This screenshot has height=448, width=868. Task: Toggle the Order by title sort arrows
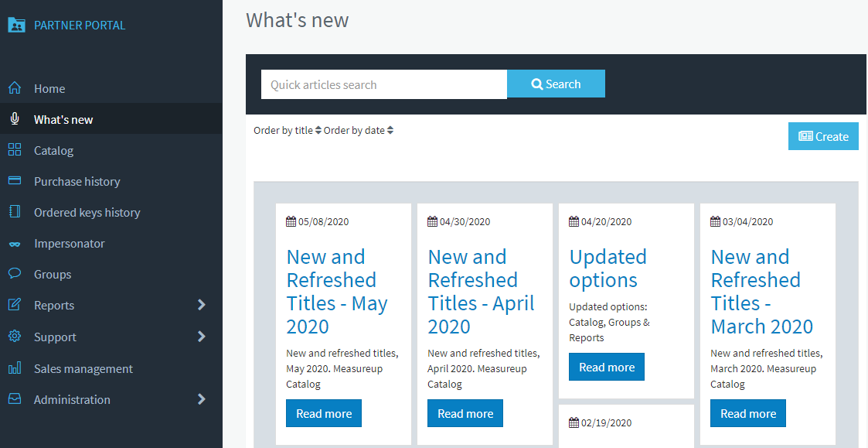pyautogui.click(x=318, y=130)
